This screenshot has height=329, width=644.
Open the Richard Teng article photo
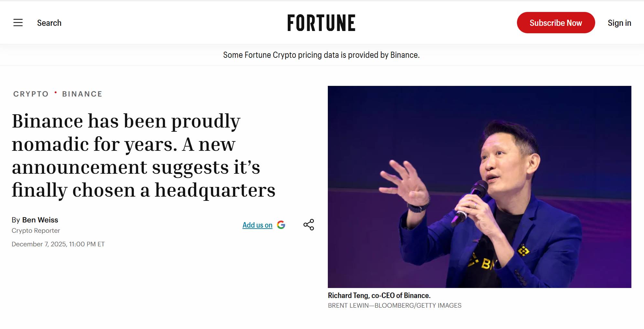click(x=479, y=187)
